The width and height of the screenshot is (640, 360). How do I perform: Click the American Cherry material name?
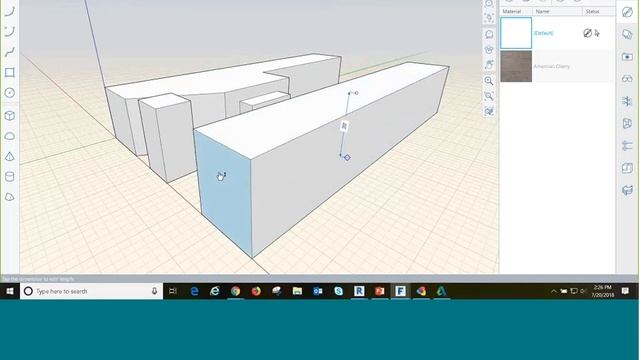tap(551, 66)
